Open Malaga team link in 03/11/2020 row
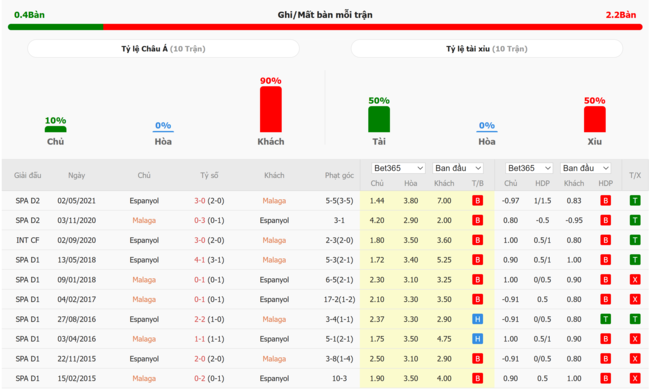The image size is (650, 389). coord(144,220)
